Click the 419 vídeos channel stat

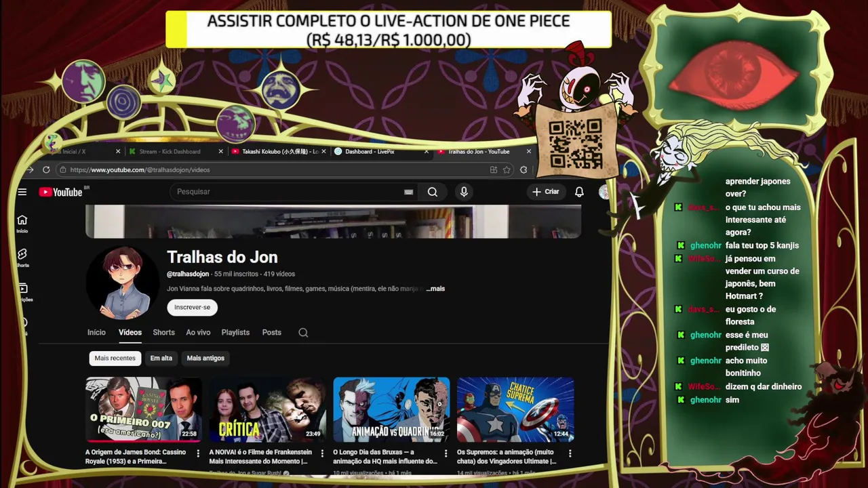279,274
